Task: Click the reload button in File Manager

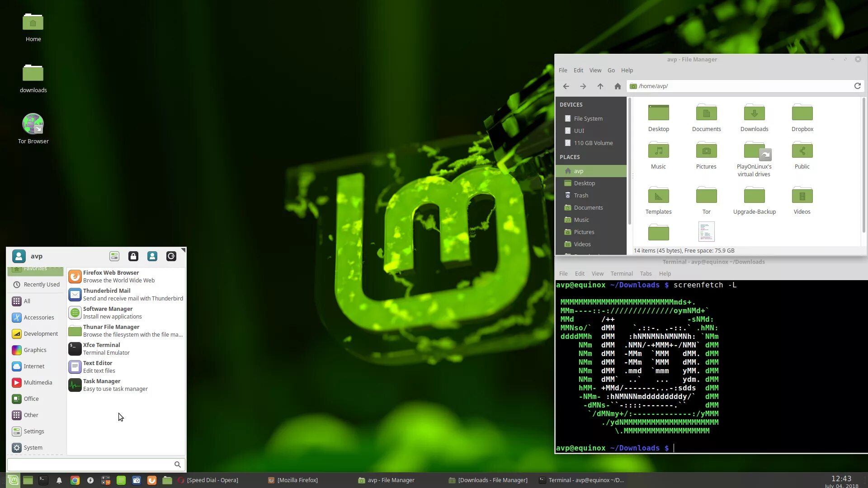Action: [857, 86]
